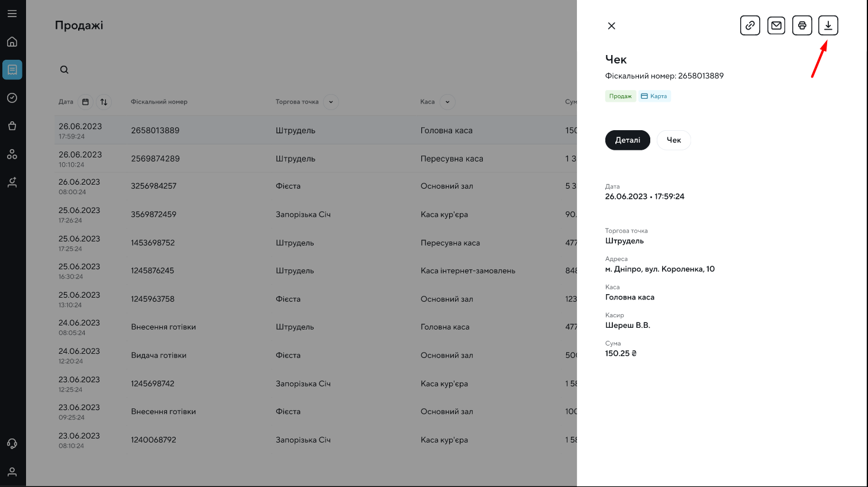Select the Деталі tab
This screenshot has width=868, height=487.
(627, 140)
